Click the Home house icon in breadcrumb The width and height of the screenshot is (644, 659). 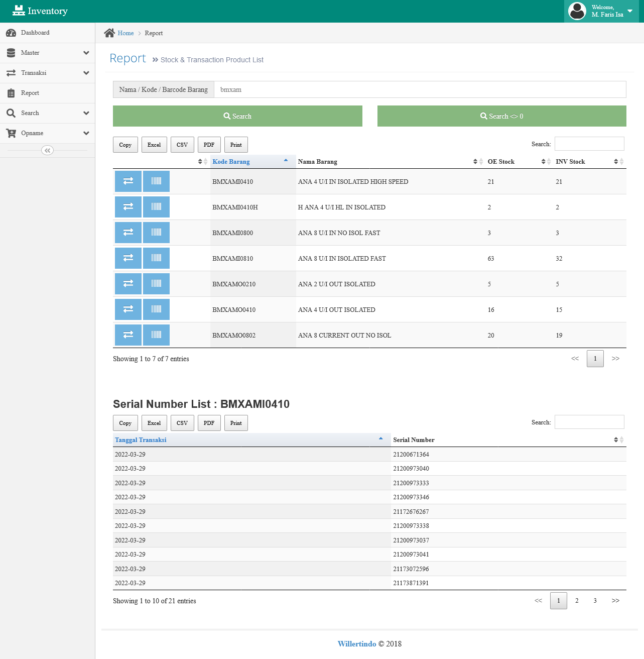[x=109, y=33]
